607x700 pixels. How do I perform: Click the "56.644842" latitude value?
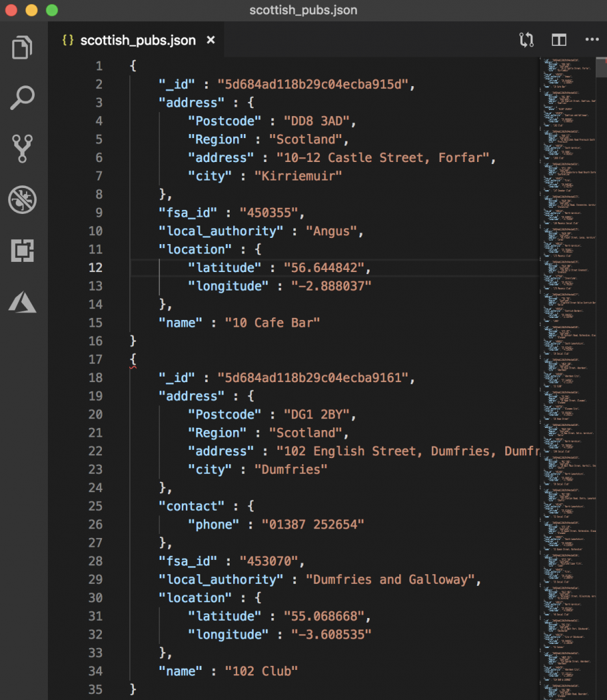click(x=323, y=267)
